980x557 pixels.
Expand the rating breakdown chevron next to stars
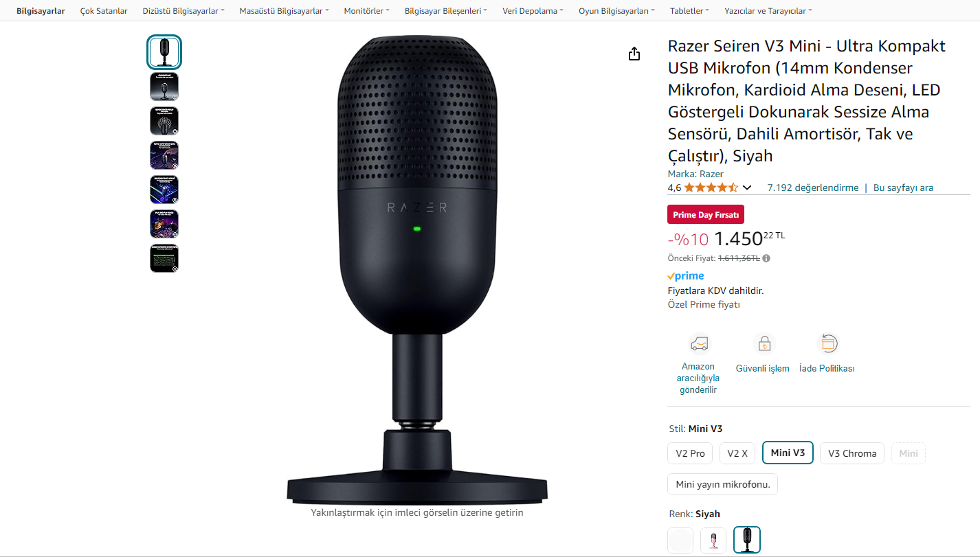coord(747,187)
